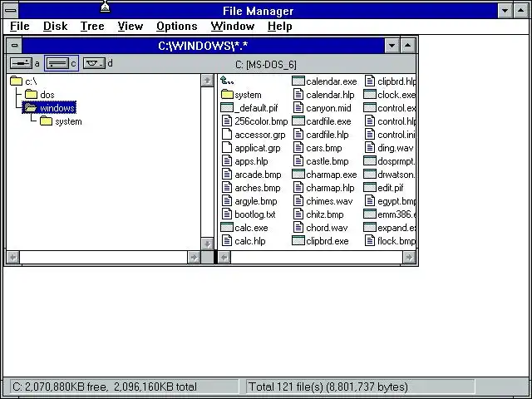Viewport: 532px width, 399px height.
Task: Select hard drive c icon
Action: [57, 63]
